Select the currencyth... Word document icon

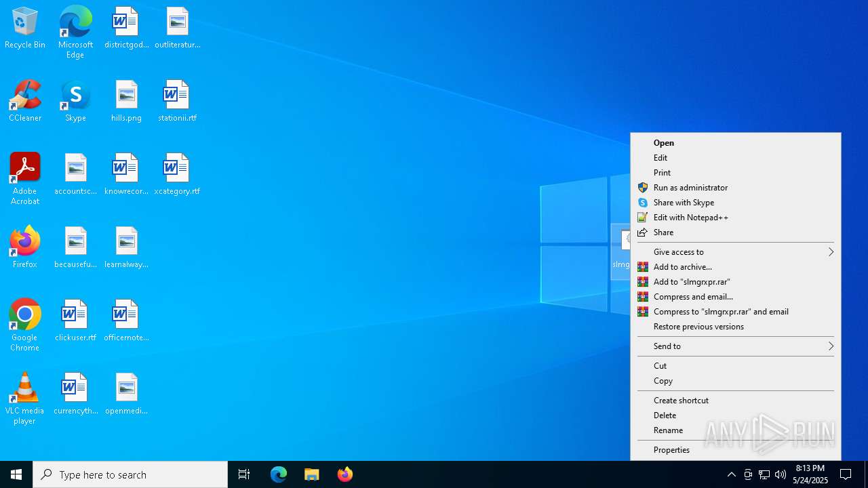point(75,394)
